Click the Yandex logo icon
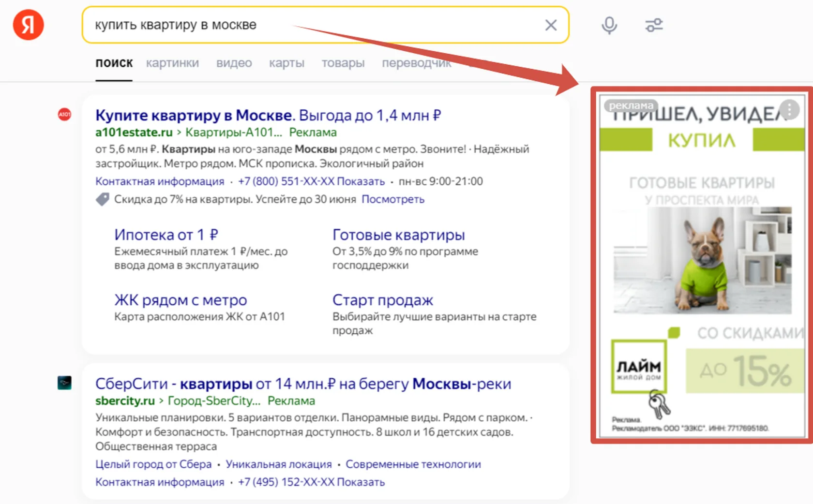Image resolution: width=813 pixels, height=504 pixels. [x=28, y=25]
